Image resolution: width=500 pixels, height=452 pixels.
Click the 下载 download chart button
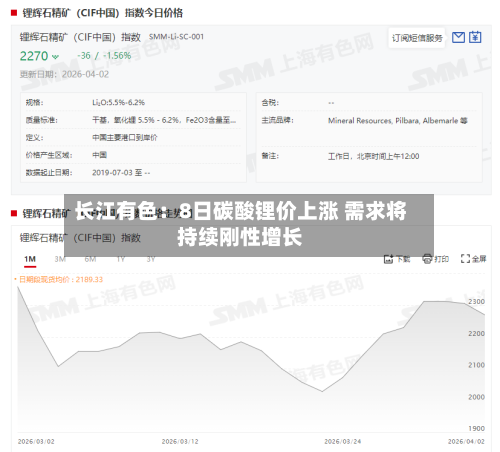click(x=397, y=259)
